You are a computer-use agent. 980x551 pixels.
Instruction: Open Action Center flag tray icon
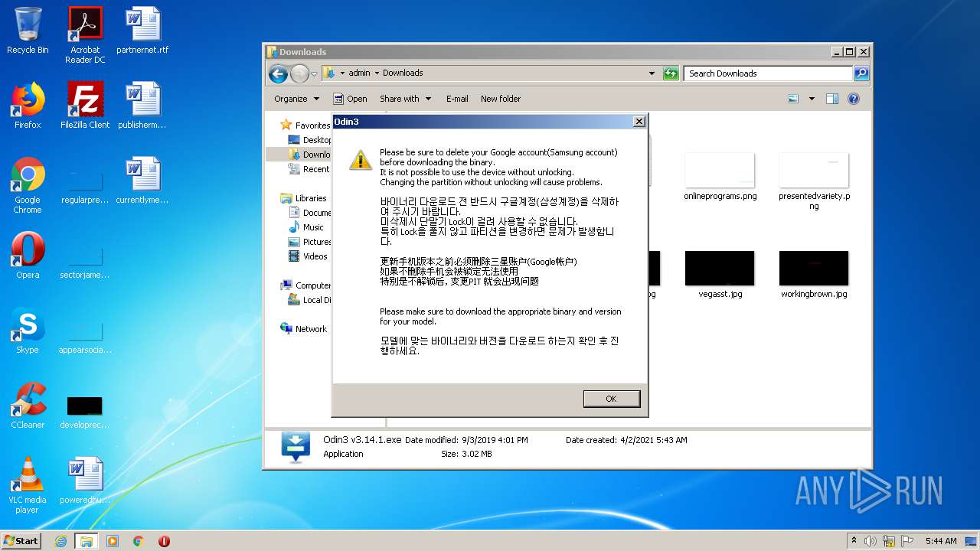(907, 541)
